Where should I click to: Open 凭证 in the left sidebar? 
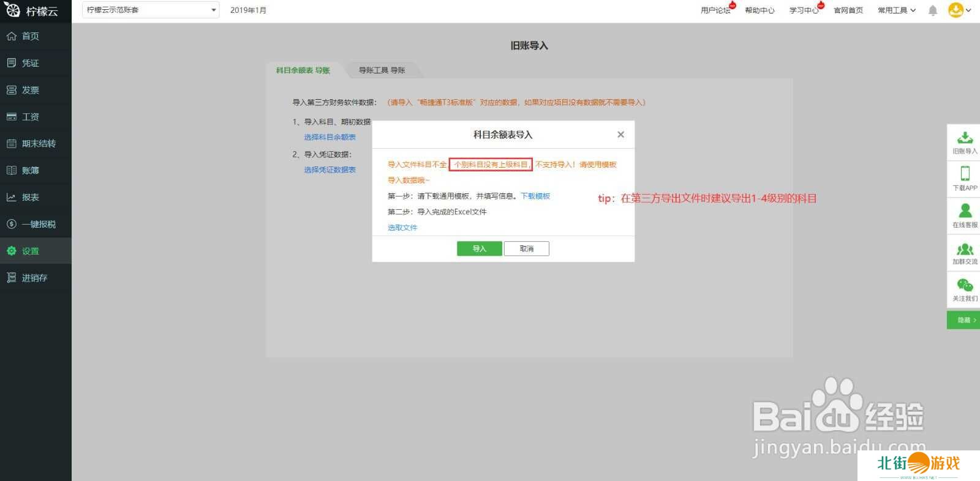point(30,63)
